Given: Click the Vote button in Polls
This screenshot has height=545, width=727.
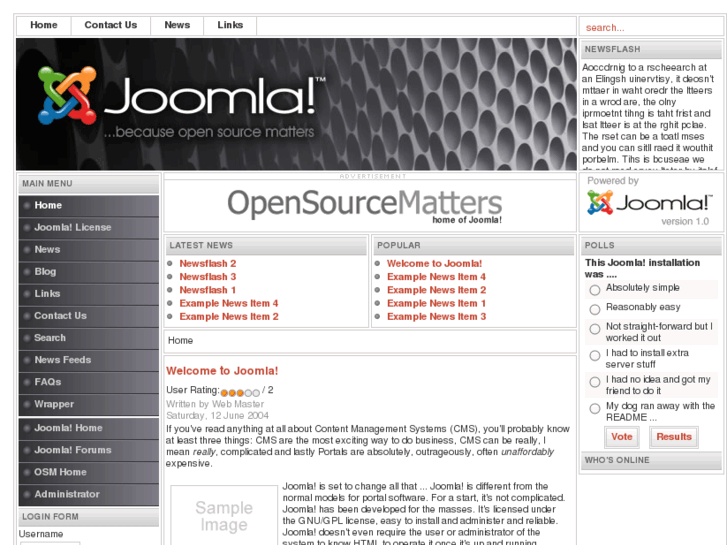Looking at the screenshot, I should click(x=622, y=437).
